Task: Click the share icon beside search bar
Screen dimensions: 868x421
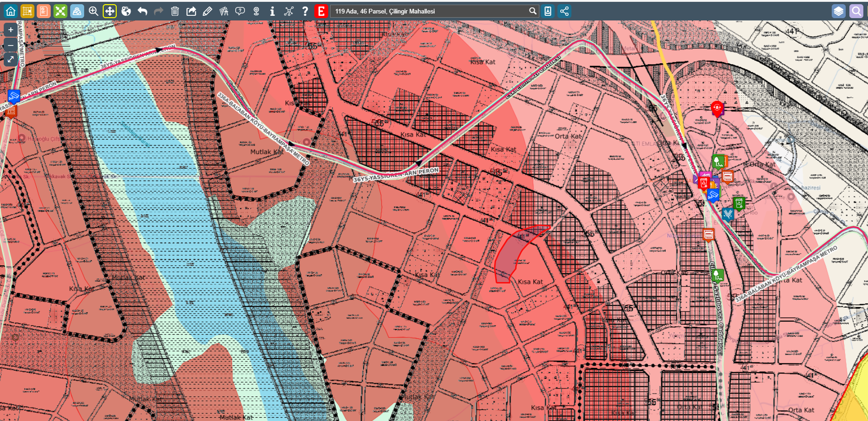Action: tap(564, 11)
